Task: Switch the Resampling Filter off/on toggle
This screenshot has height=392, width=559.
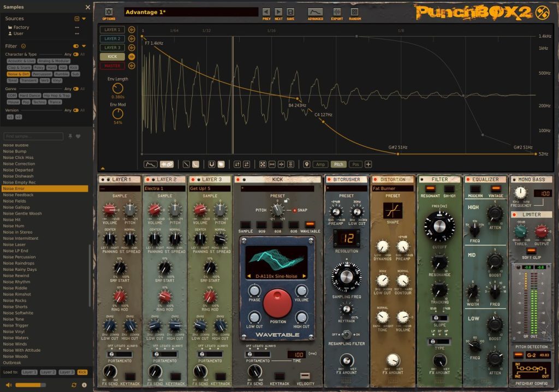Action: pyautogui.click(x=346, y=335)
